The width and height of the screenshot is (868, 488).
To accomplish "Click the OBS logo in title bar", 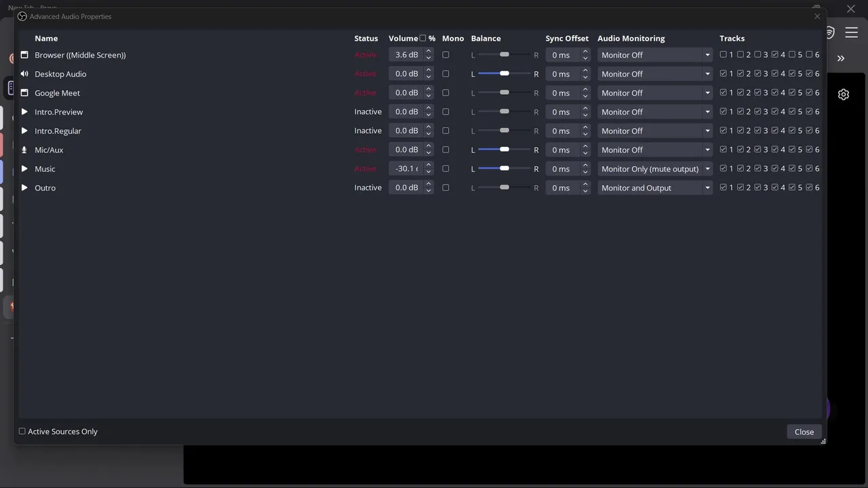I will (22, 16).
